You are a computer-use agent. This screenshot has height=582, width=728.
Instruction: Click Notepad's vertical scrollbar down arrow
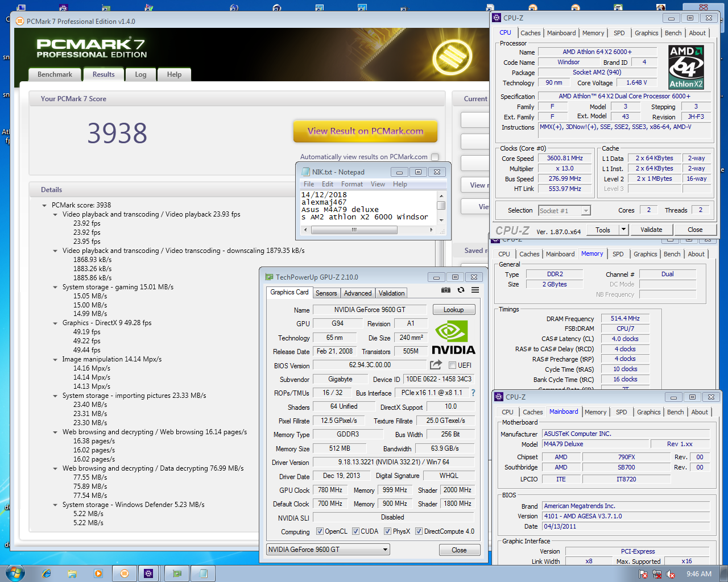[x=441, y=221]
